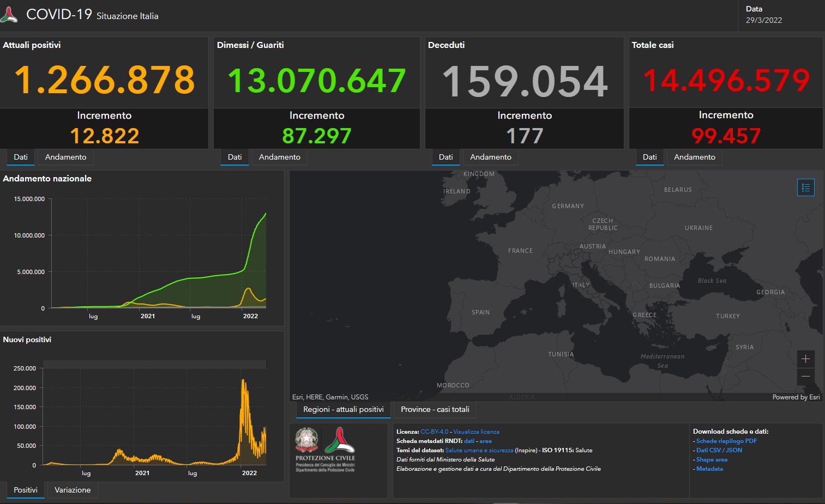Click the Esri HERE Garmin USGS attribution
The width and height of the screenshot is (825, 504).
[330, 397]
